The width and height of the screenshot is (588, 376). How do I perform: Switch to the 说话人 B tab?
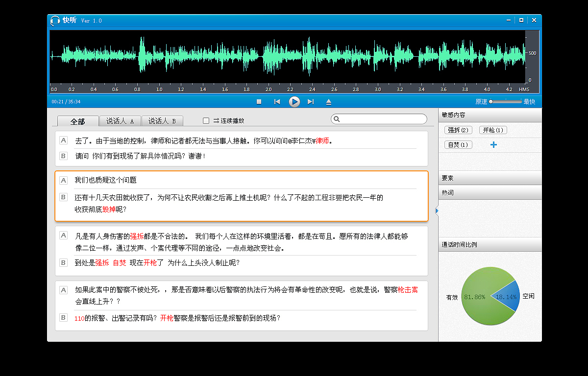[x=162, y=120]
